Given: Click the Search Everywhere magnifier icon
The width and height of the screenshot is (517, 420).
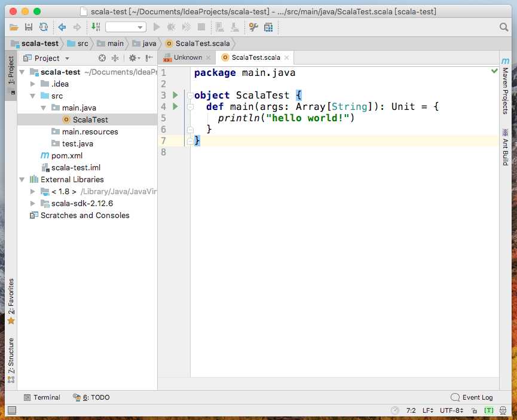Looking at the screenshot, I should [503, 27].
